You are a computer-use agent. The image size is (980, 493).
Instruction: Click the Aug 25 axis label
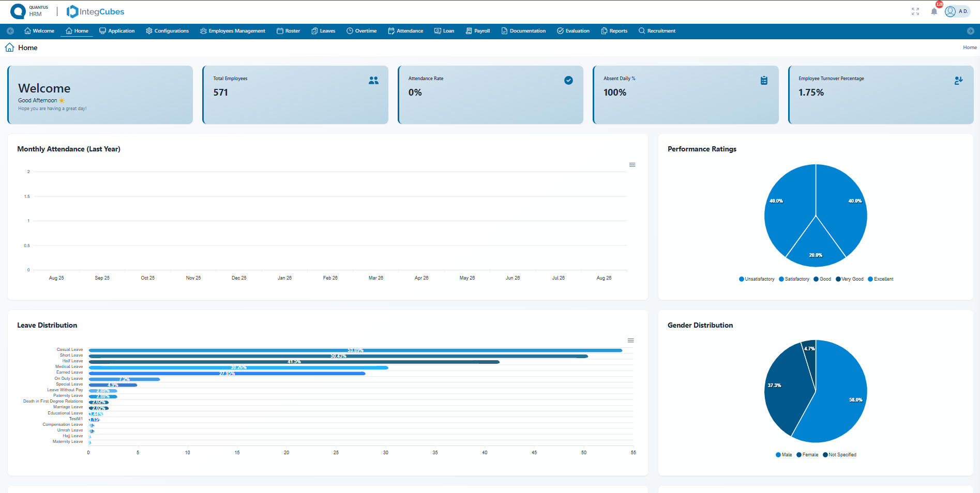[x=56, y=278]
